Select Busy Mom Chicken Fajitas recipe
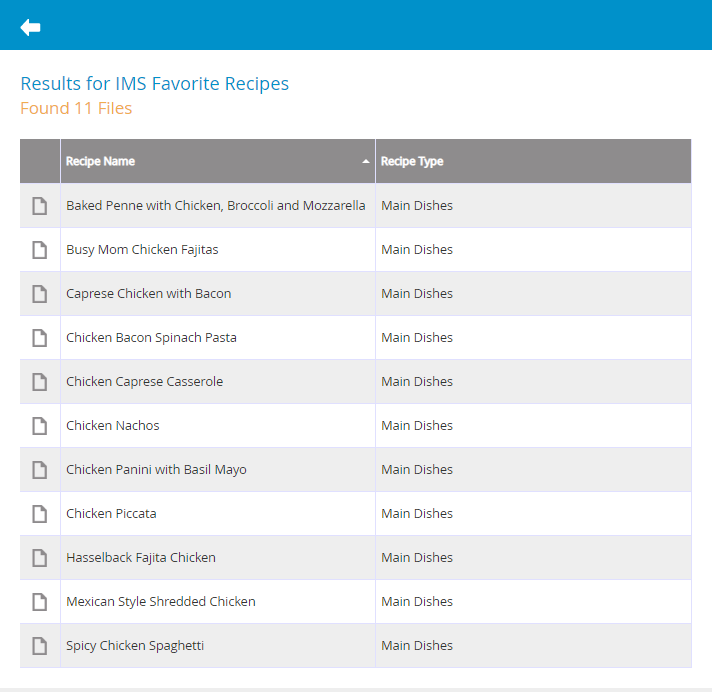Viewport: 712px width, 692px height. tap(142, 250)
